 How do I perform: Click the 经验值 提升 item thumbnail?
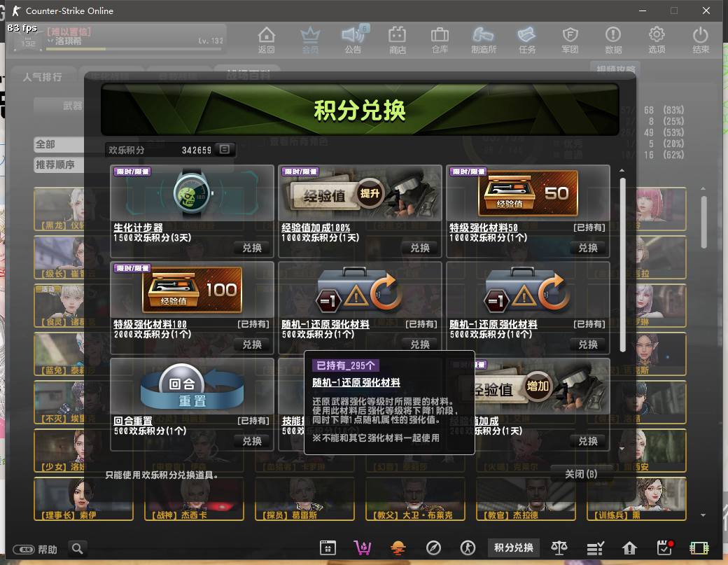[360, 193]
